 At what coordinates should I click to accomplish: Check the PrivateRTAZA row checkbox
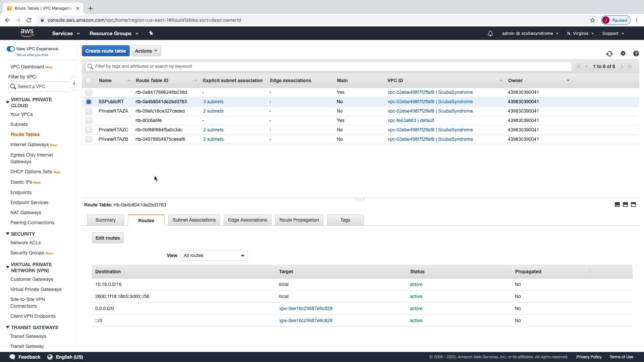click(x=89, y=111)
